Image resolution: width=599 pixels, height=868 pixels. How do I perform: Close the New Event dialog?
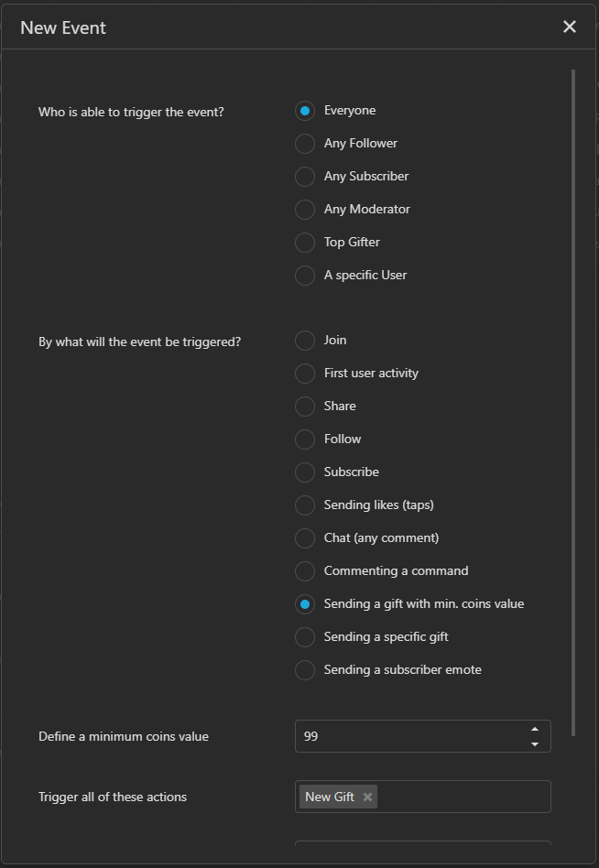pos(570,27)
